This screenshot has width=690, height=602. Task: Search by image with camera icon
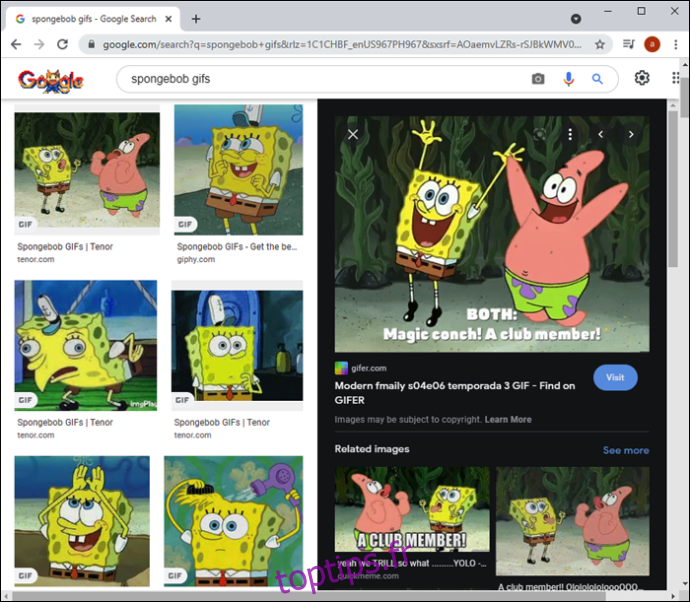538,79
